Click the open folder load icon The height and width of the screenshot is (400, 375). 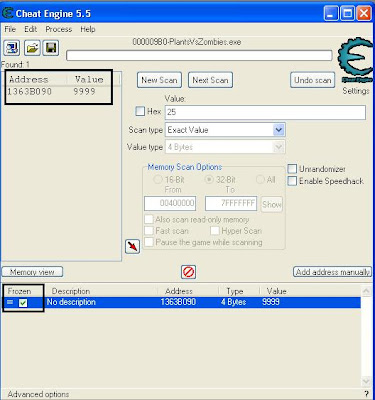[x=32, y=48]
